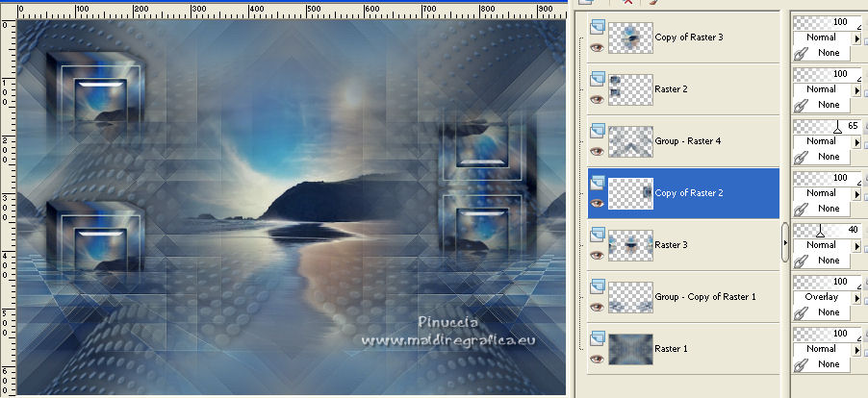Select the Raster 2 layer name

[x=671, y=89]
